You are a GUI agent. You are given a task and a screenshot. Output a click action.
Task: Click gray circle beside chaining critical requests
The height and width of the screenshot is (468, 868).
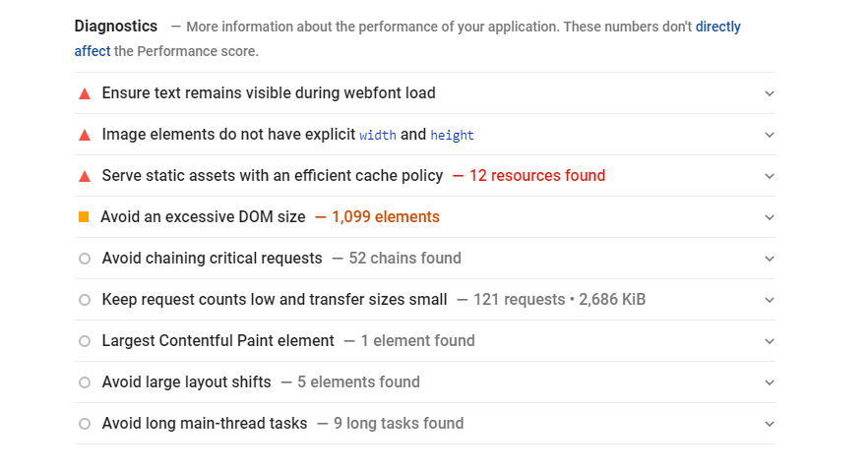[x=85, y=259]
